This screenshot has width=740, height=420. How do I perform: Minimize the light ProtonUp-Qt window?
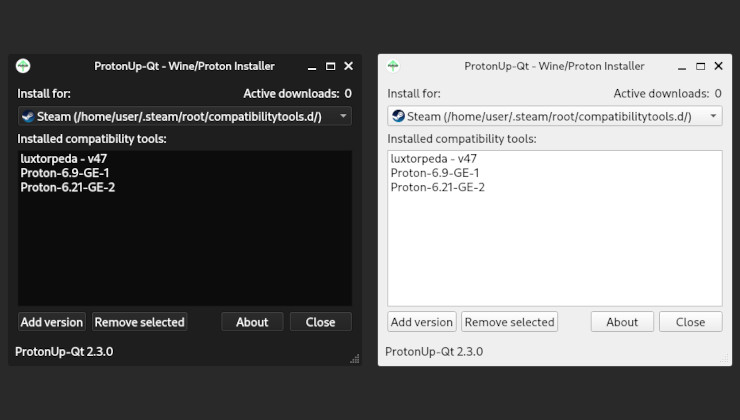point(682,67)
